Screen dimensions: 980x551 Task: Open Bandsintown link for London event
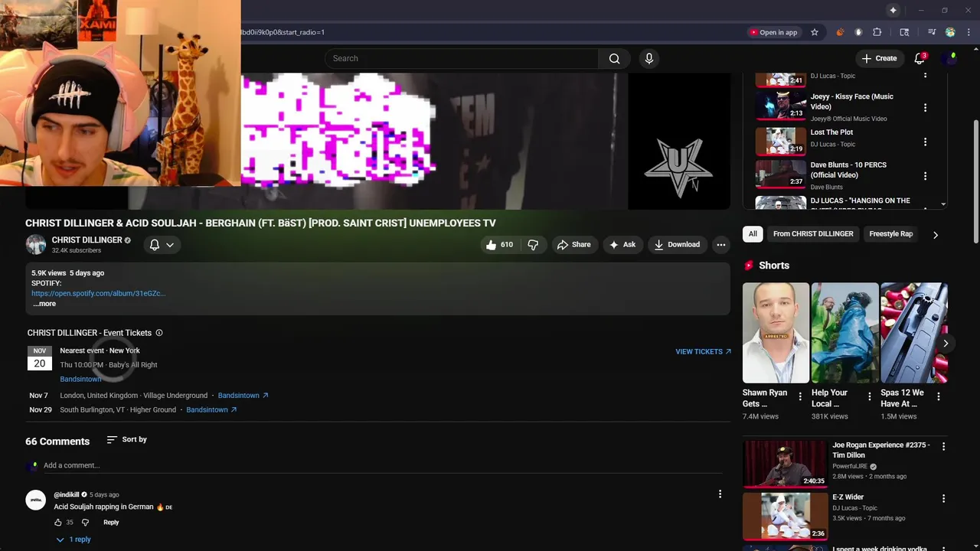point(243,396)
